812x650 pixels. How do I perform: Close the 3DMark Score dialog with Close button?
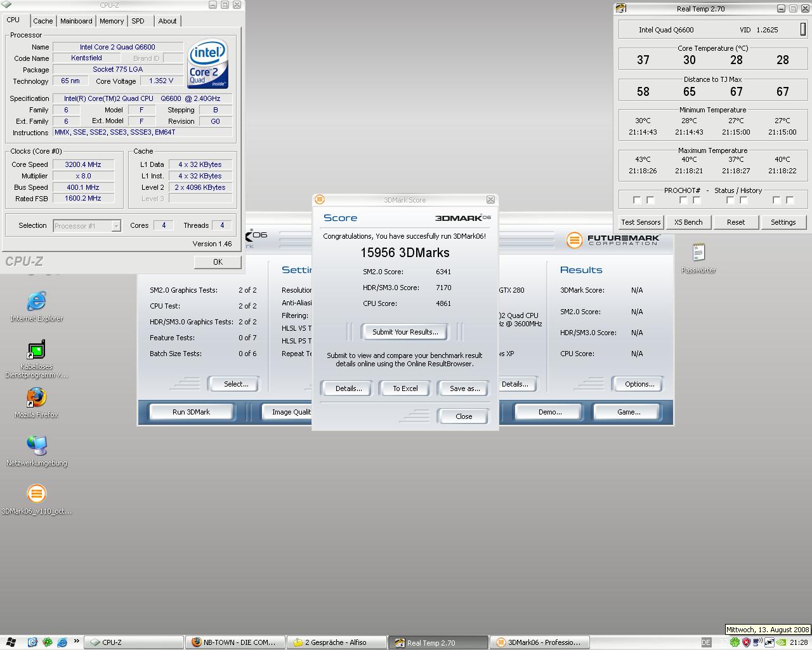tap(464, 416)
